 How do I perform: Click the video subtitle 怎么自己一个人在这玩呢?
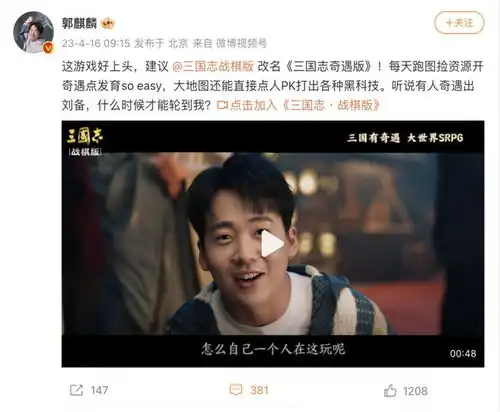click(x=273, y=349)
